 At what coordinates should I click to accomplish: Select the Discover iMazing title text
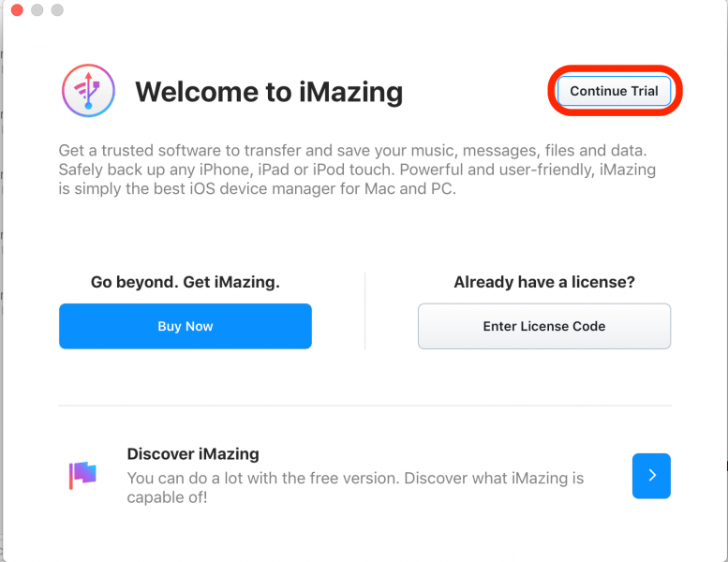click(193, 454)
